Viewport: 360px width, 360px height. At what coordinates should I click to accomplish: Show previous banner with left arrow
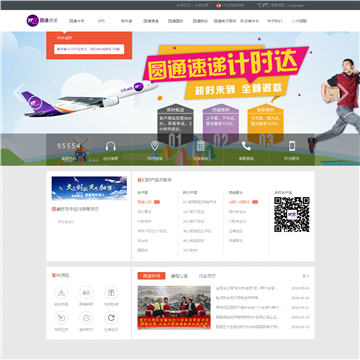[x=18, y=93]
